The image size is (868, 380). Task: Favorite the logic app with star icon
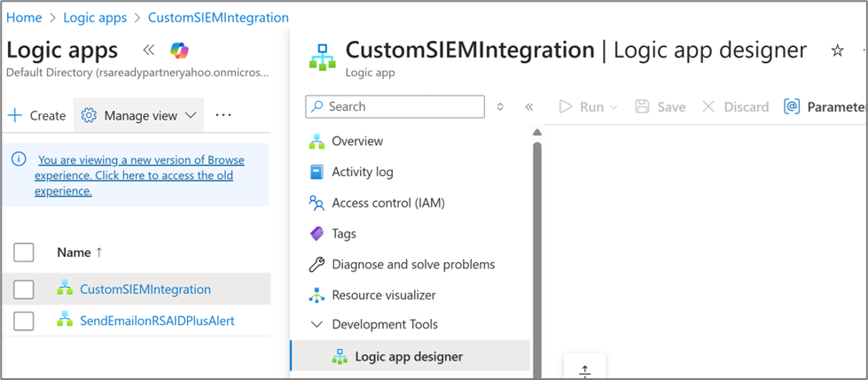tap(836, 51)
